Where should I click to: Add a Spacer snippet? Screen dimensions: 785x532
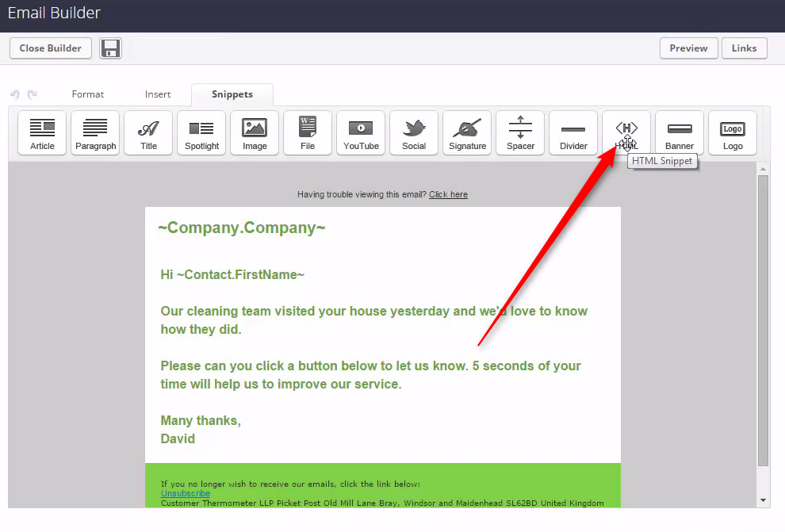520,133
